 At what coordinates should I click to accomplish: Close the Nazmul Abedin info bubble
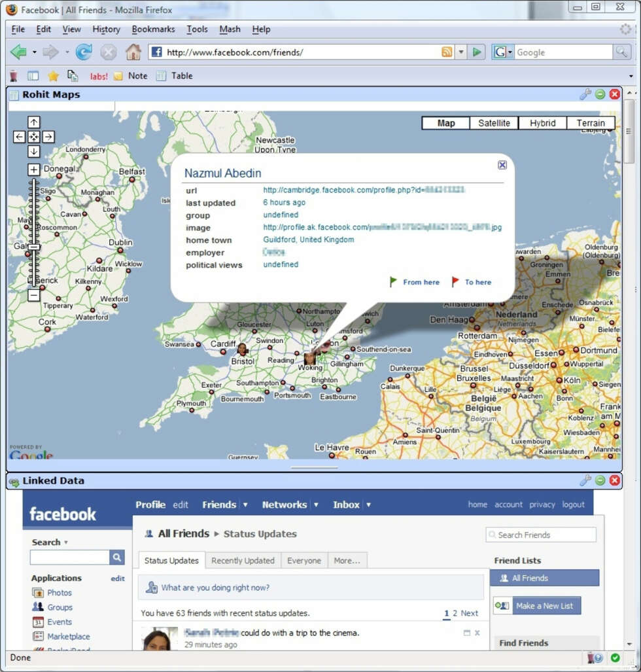(x=502, y=165)
